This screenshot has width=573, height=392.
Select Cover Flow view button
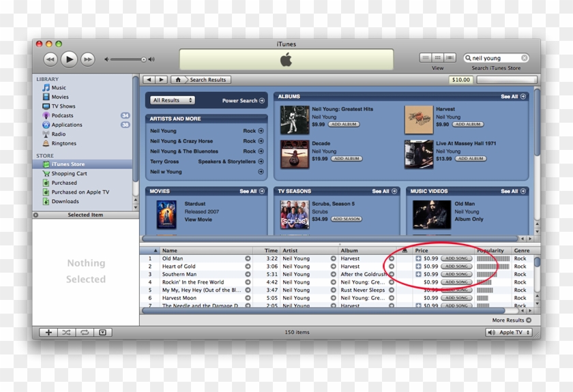pyautogui.click(x=450, y=58)
